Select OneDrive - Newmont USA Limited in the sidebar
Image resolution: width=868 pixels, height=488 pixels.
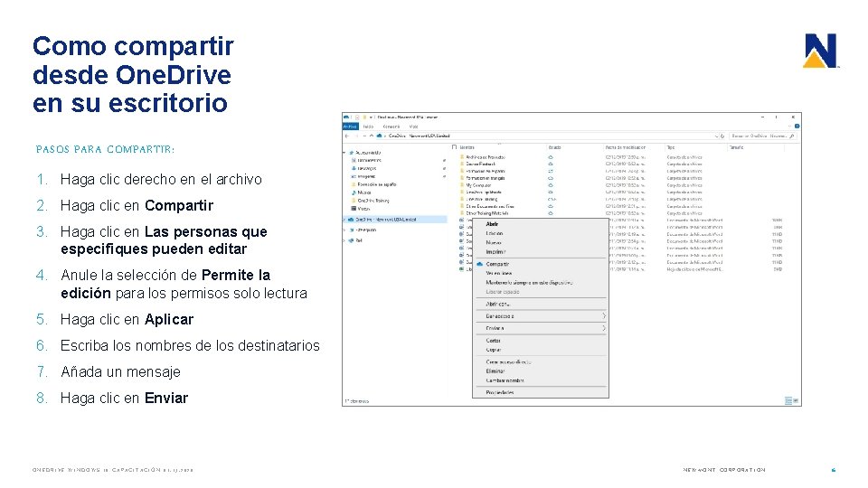pos(395,220)
